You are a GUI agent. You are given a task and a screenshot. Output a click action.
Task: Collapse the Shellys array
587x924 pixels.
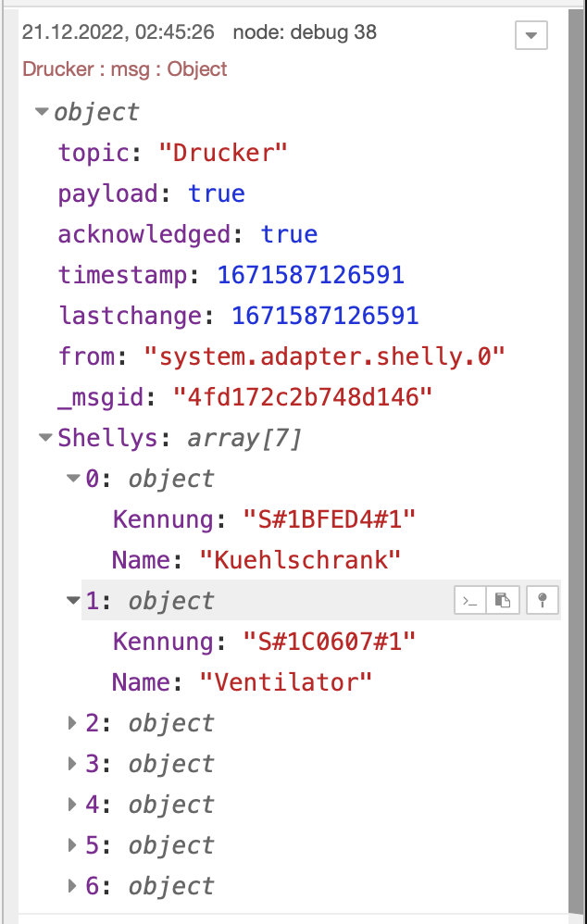click(x=45, y=439)
